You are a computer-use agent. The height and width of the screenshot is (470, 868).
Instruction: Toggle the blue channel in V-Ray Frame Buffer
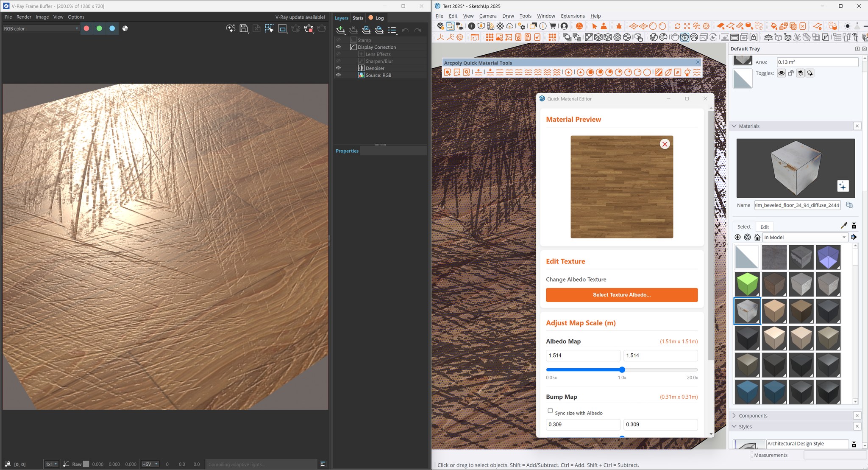(112, 28)
